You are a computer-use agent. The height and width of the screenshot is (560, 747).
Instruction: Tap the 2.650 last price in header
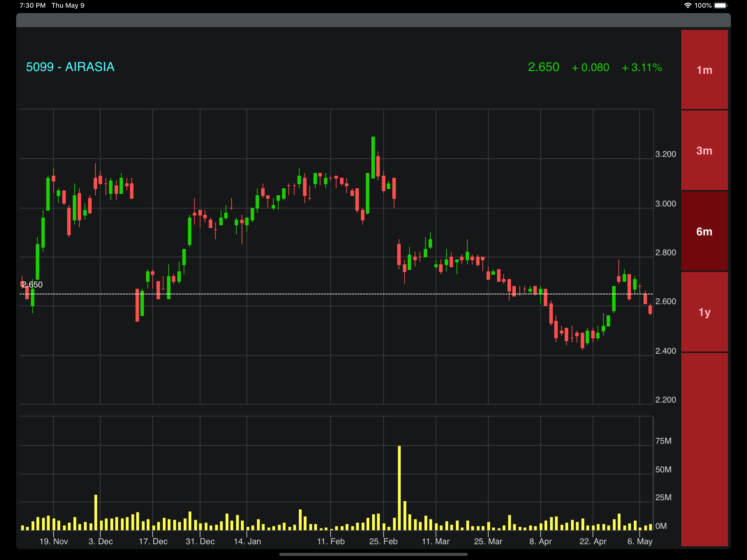[543, 67]
